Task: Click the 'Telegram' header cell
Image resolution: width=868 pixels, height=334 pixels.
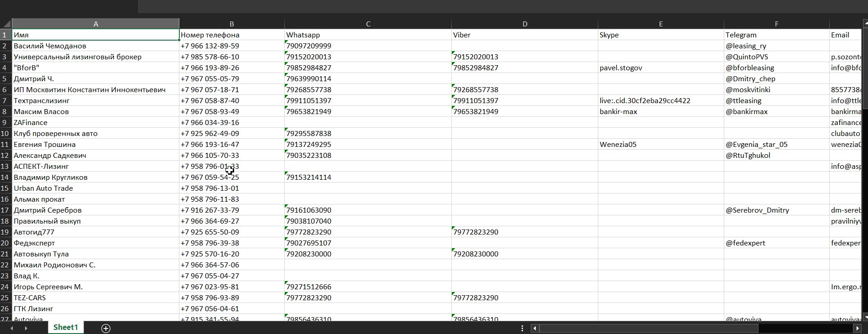Action: tap(777, 35)
